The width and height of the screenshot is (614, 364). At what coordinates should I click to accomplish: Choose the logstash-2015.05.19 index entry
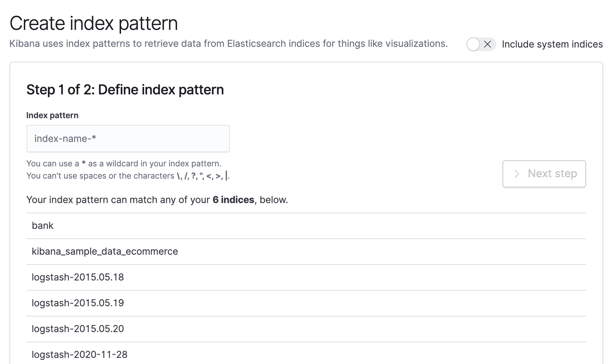78,303
